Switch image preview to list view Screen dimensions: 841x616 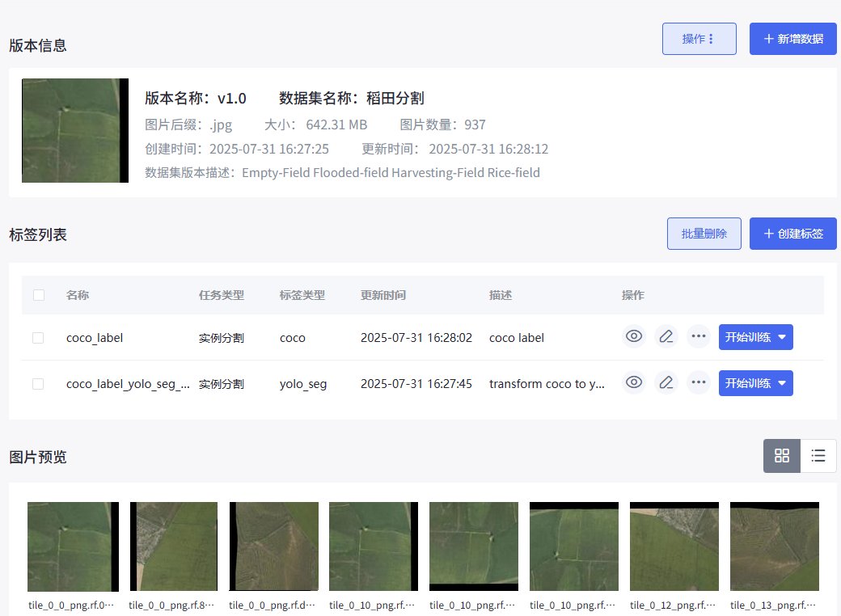pyautogui.click(x=818, y=456)
